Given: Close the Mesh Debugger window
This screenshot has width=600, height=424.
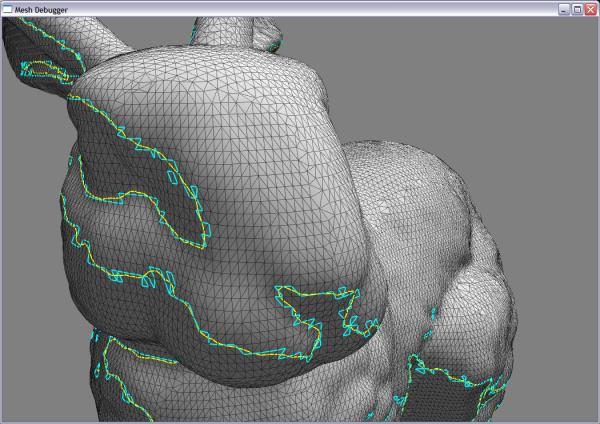Looking at the screenshot, I should (590, 10).
